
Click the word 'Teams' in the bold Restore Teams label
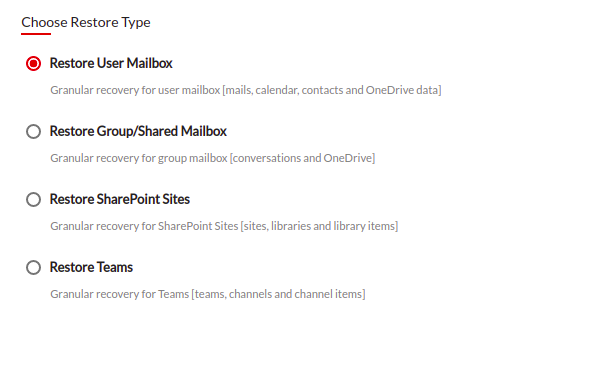tap(115, 267)
